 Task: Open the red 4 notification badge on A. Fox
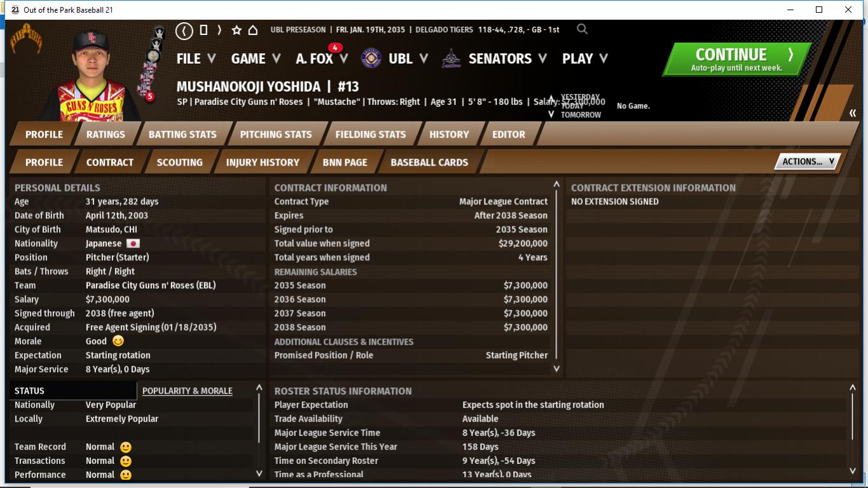click(335, 48)
